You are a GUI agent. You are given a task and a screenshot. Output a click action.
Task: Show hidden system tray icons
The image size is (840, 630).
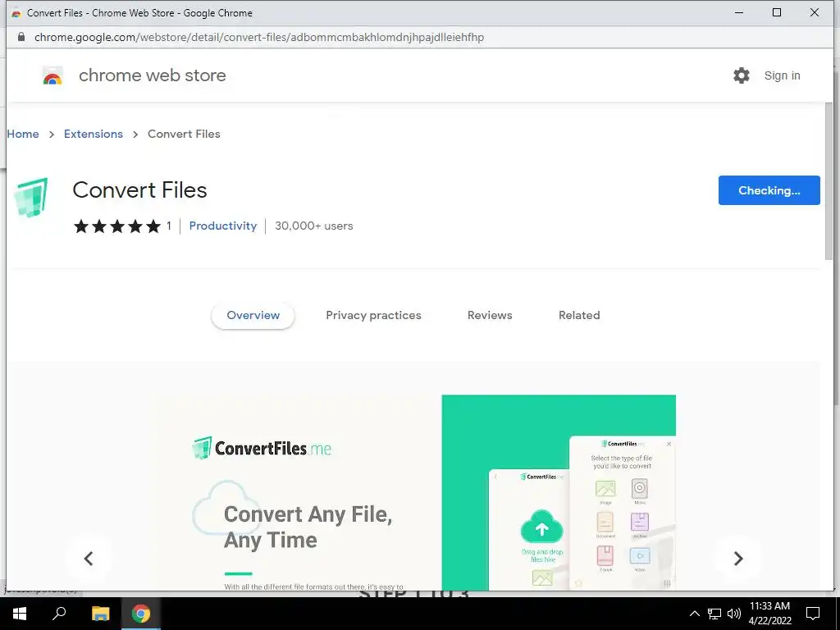[x=694, y=614]
